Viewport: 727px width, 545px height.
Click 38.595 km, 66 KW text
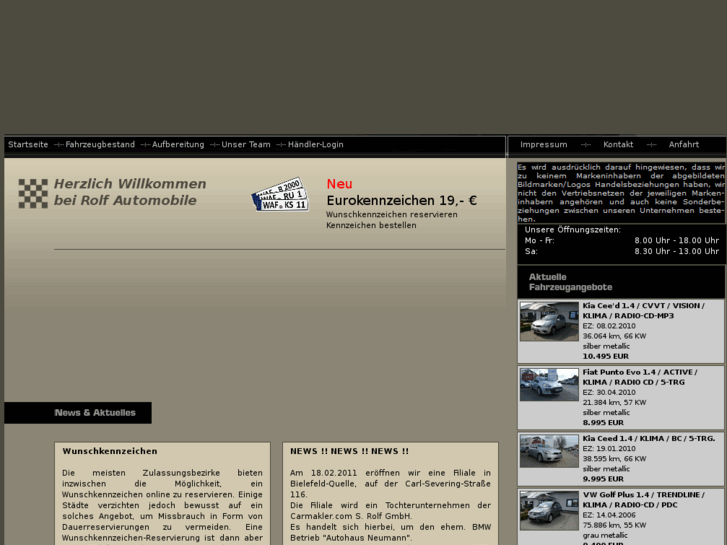tap(614, 459)
